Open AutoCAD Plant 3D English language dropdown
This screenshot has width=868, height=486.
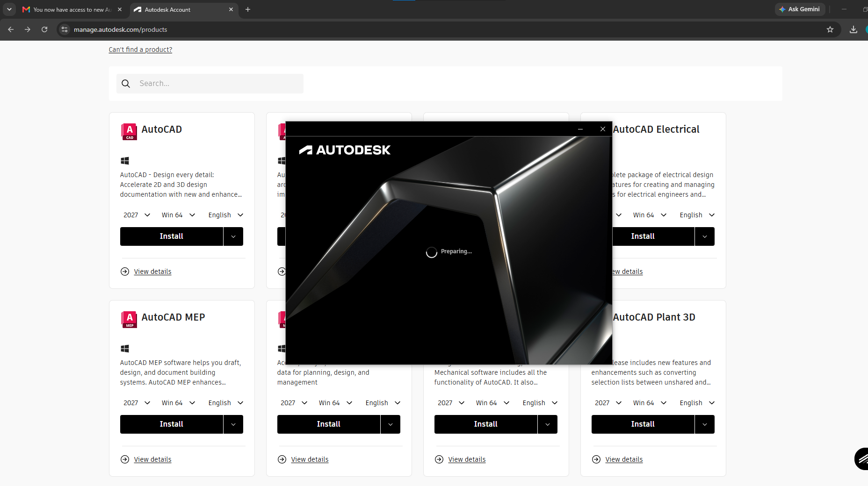click(x=697, y=403)
